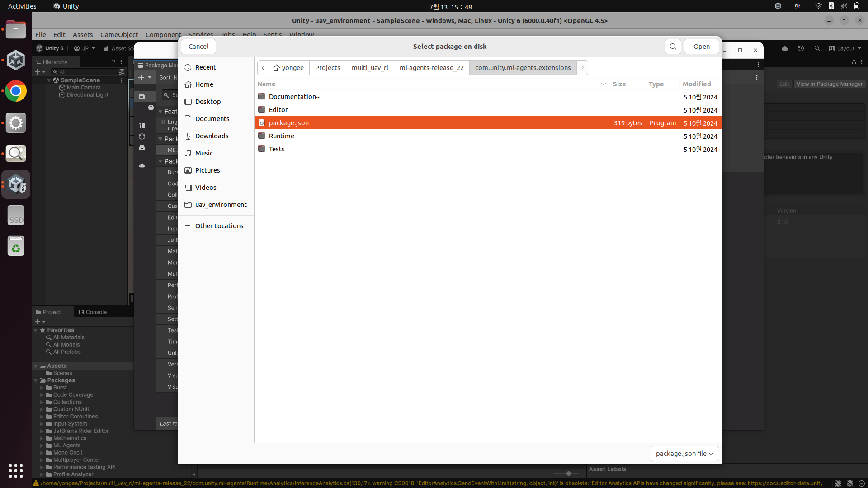Image resolution: width=868 pixels, height=488 pixels.
Task: Select the Runtime folder
Action: point(281,136)
